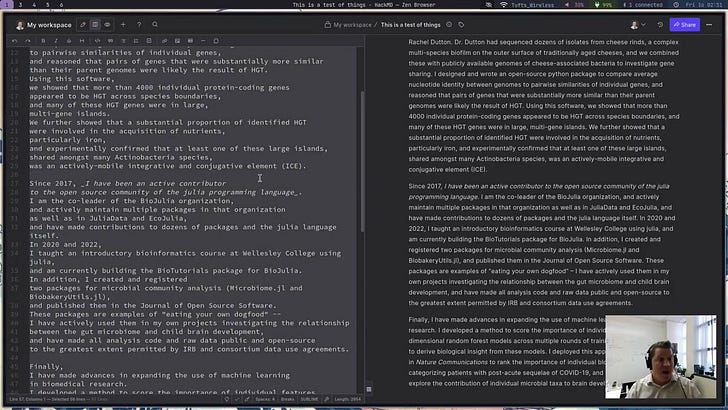The height and width of the screenshot is (410, 728).
Task: Click 'Nature Communications' italic text in preview
Action: coord(452,362)
